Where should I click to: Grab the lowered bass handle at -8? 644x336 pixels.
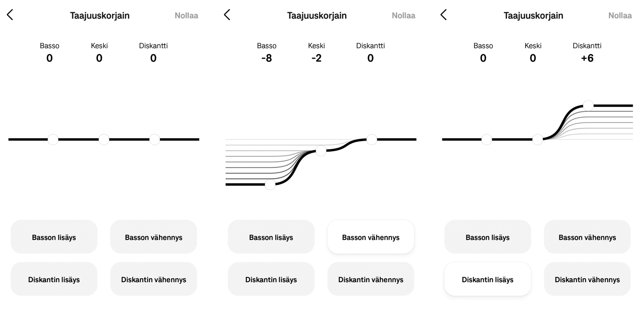[x=270, y=184]
